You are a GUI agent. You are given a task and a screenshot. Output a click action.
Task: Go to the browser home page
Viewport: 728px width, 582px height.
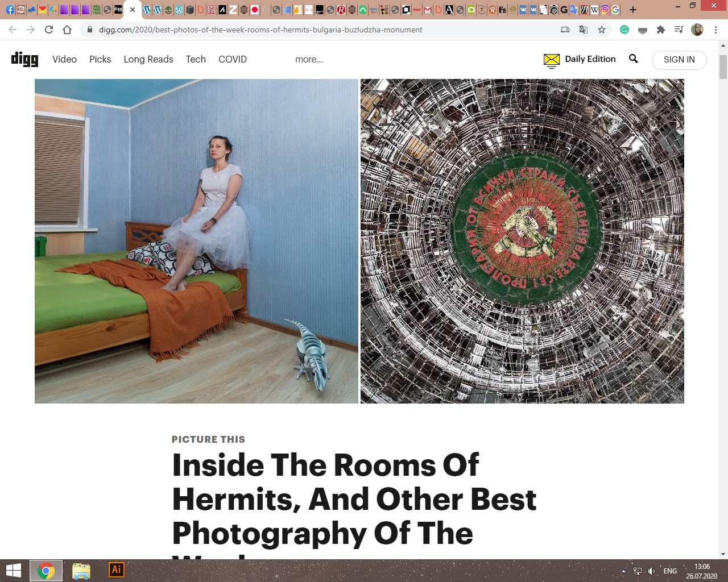[x=67, y=30]
